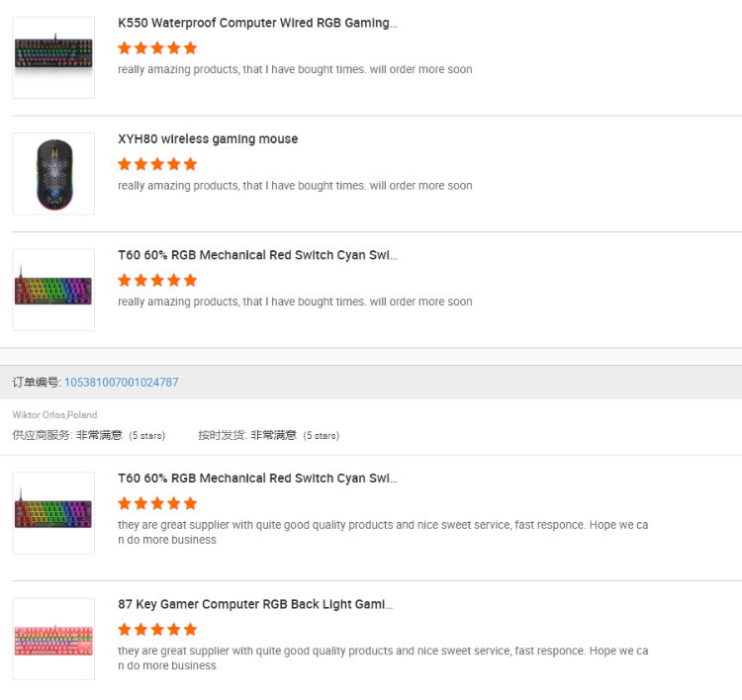The width and height of the screenshot is (742, 700).
Task: Open the T60 60% RGB Mechanical title above the order number
Action: (x=257, y=255)
